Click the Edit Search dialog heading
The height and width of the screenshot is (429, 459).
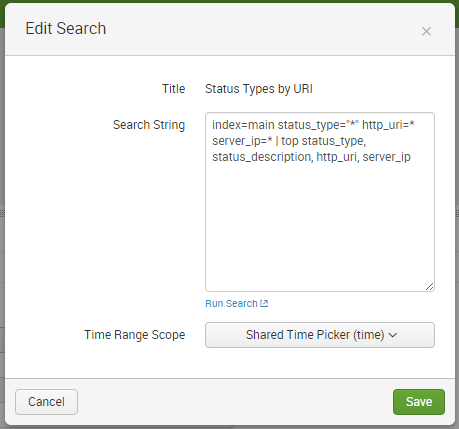(66, 28)
